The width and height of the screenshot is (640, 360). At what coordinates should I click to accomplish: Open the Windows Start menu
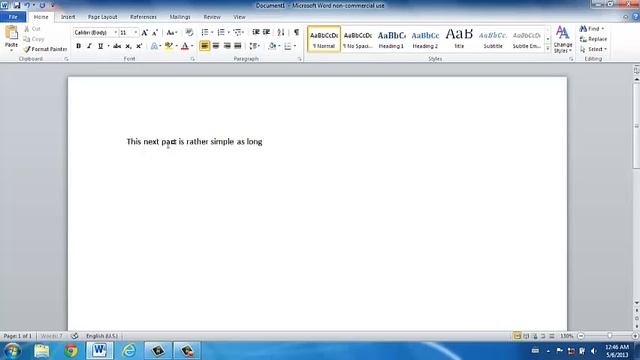coord(13,351)
